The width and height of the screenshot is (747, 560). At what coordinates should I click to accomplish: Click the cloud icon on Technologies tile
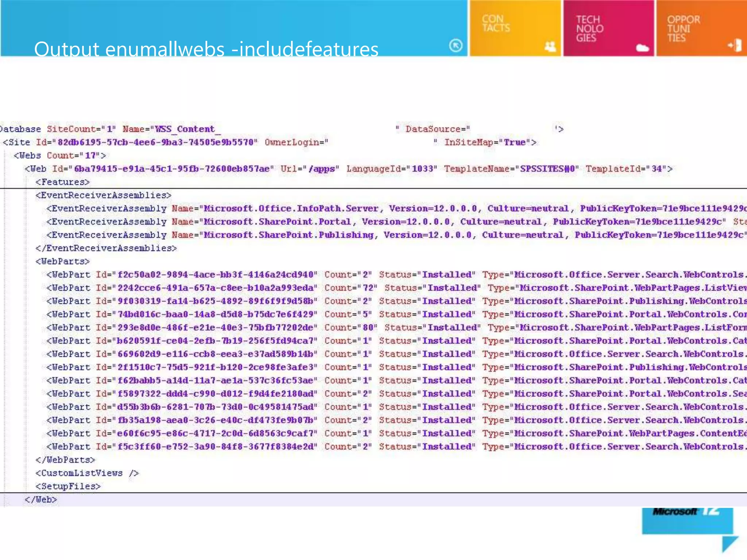click(x=643, y=48)
